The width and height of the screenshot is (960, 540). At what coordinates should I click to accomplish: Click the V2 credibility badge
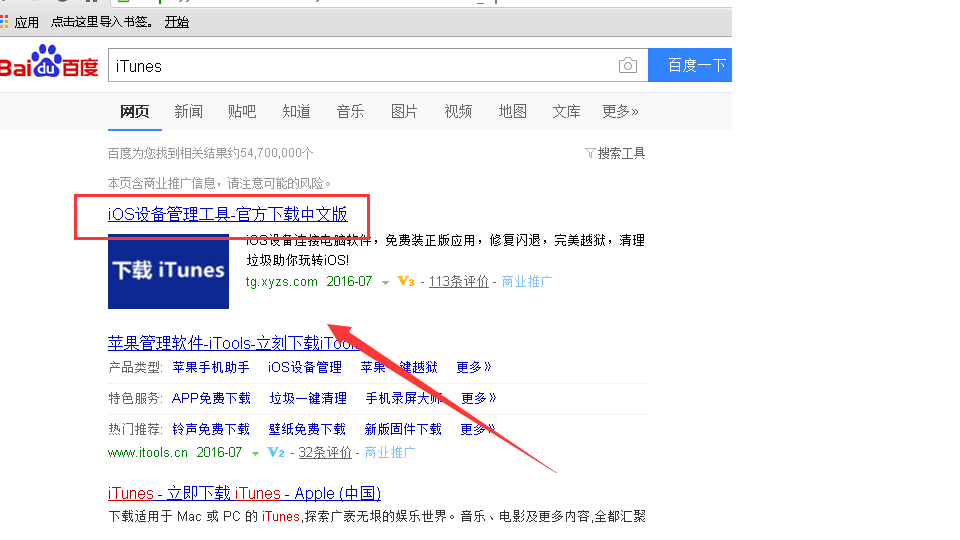276,452
